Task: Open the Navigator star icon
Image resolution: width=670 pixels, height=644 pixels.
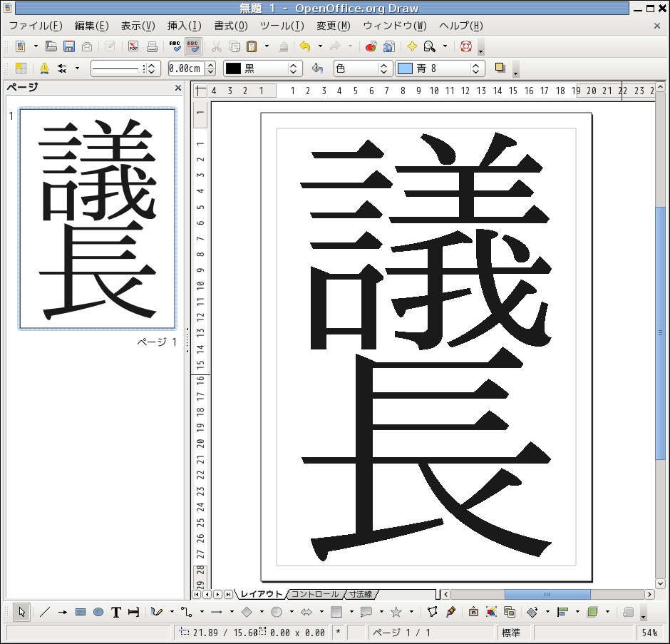Action: point(412,46)
